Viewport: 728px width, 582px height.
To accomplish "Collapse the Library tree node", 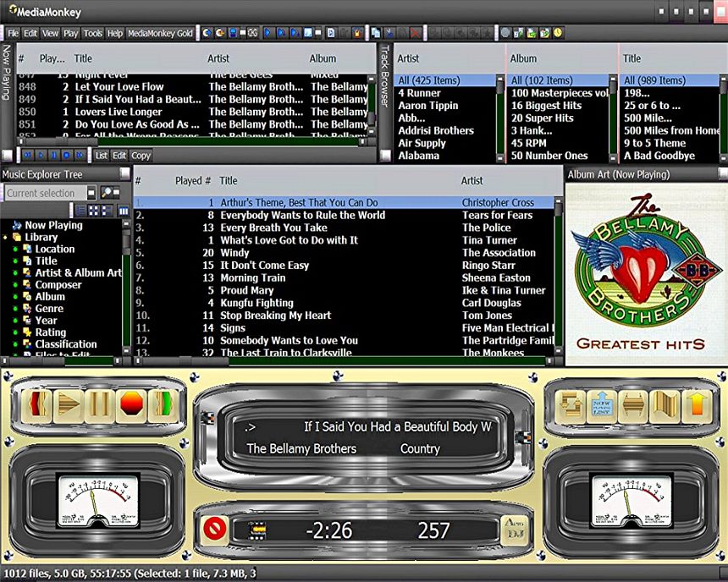I will tap(5, 238).
